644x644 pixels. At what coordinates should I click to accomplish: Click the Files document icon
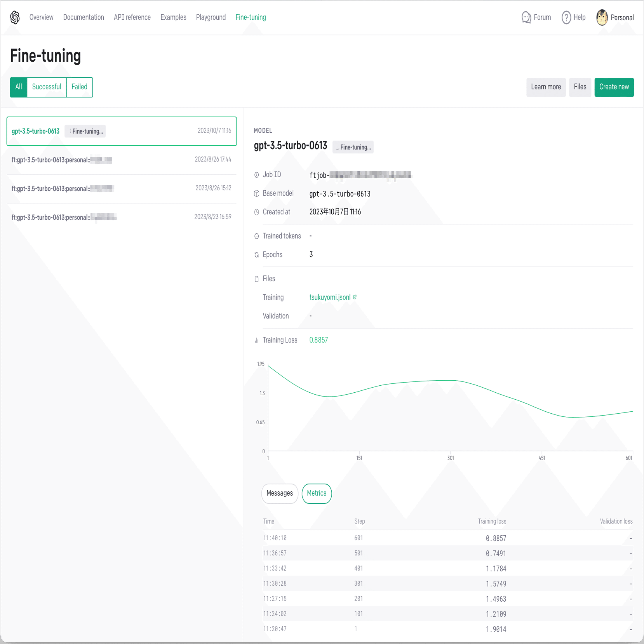point(256,279)
